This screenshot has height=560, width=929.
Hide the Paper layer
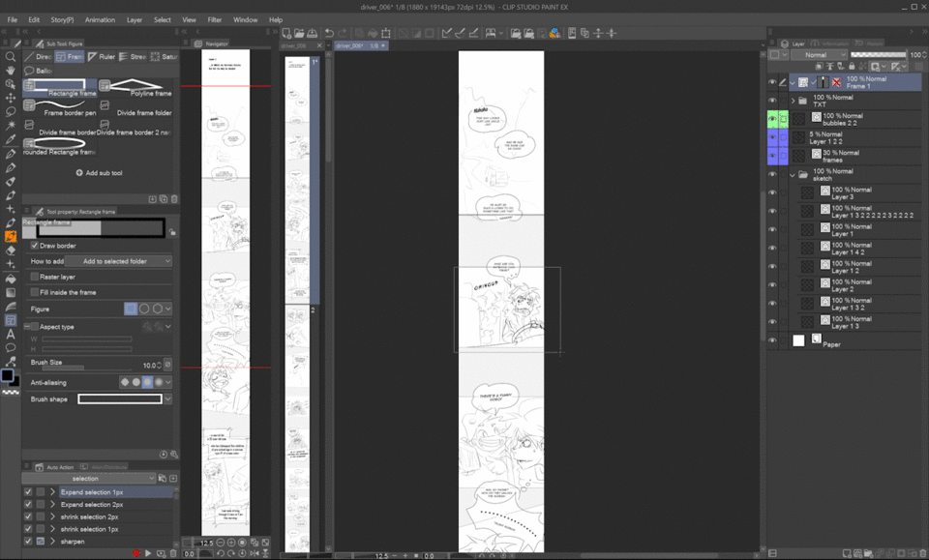click(x=772, y=340)
